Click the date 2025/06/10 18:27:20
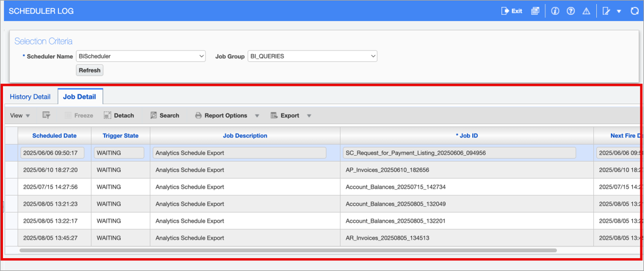644x271 pixels. pos(51,170)
